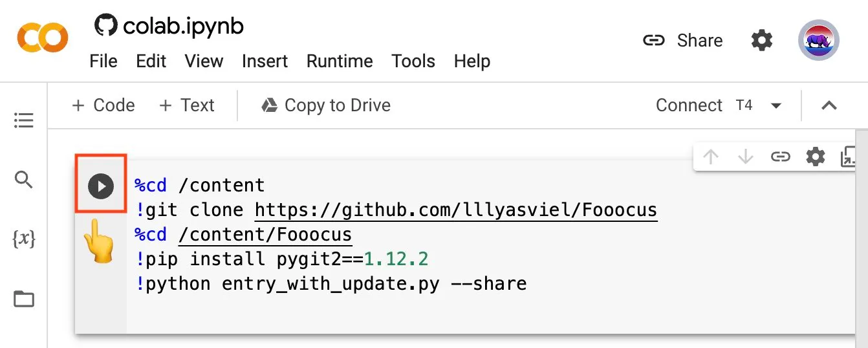This screenshot has height=348, width=868.
Task: Open the variables {x} panel icon
Action: pyautogui.click(x=24, y=239)
